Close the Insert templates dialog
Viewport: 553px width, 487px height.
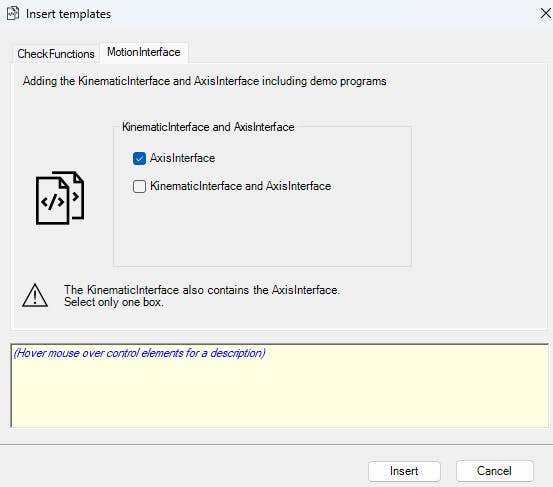pos(545,13)
